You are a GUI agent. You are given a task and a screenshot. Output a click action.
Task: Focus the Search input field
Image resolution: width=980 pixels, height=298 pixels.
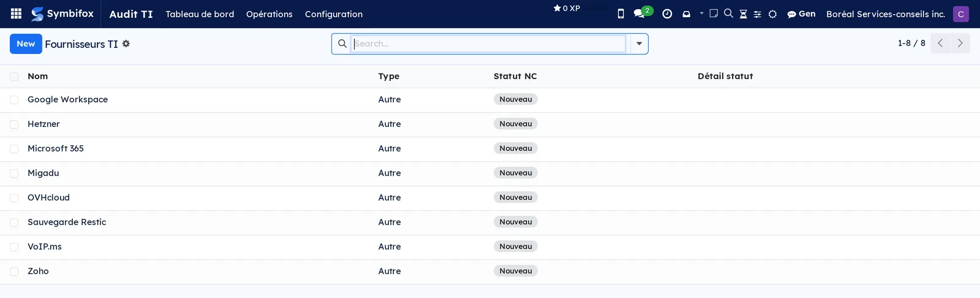(x=489, y=44)
